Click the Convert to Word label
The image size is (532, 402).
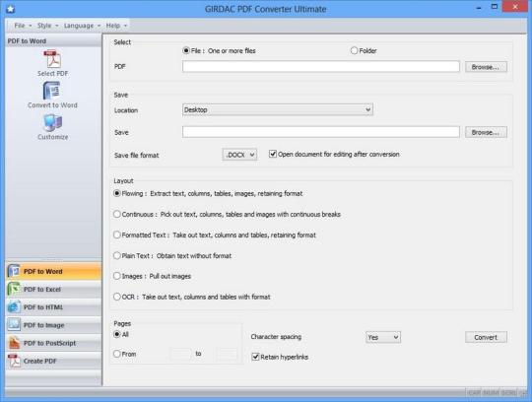(52, 105)
